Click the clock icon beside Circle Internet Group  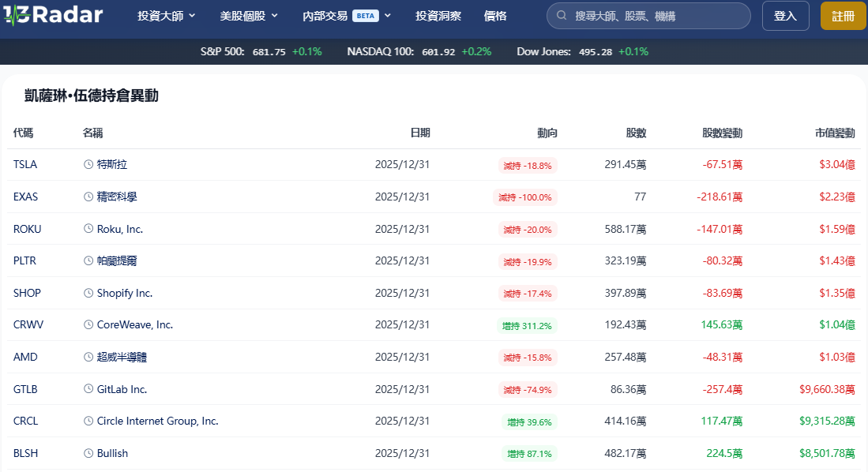88,421
